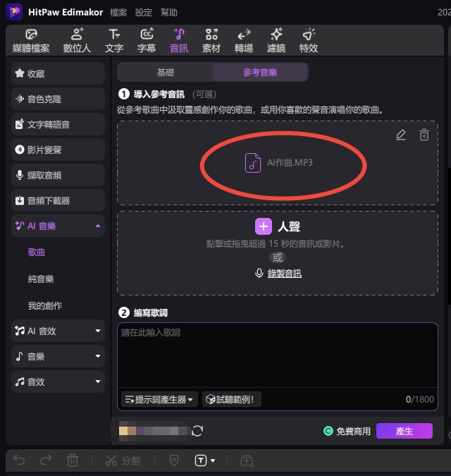Click inside the 請在此輸入歌詞 lyrics field
The width and height of the screenshot is (451, 476).
coord(278,355)
